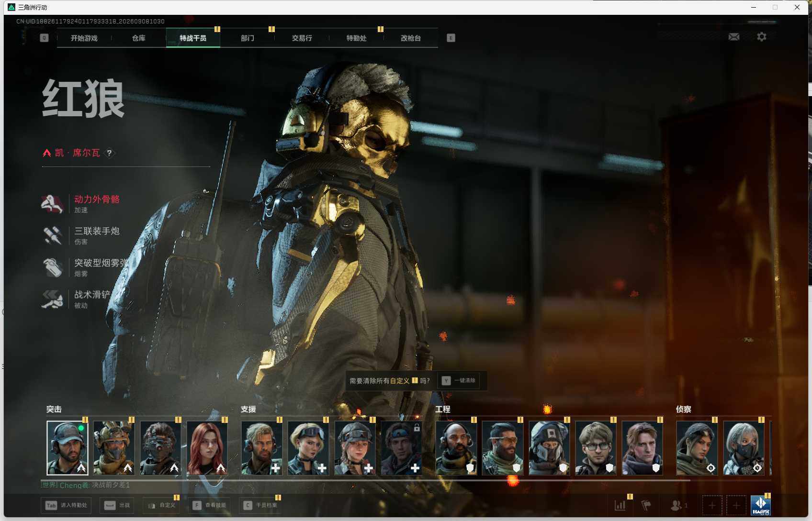Select the bearded blond 支援 operator
Viewport: 812px width, 521px height.
[262, 448]
